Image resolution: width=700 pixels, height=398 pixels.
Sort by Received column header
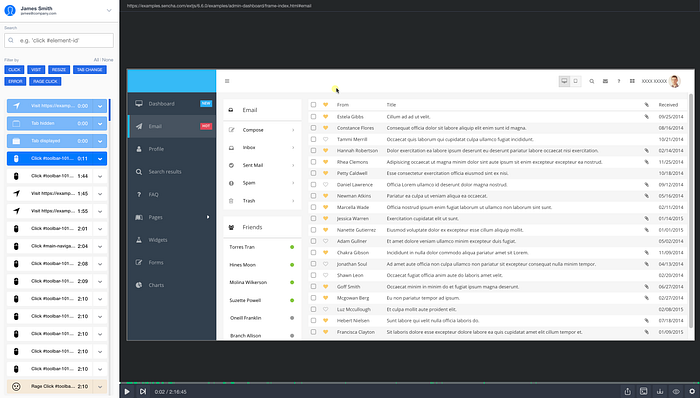coord(668,105)
